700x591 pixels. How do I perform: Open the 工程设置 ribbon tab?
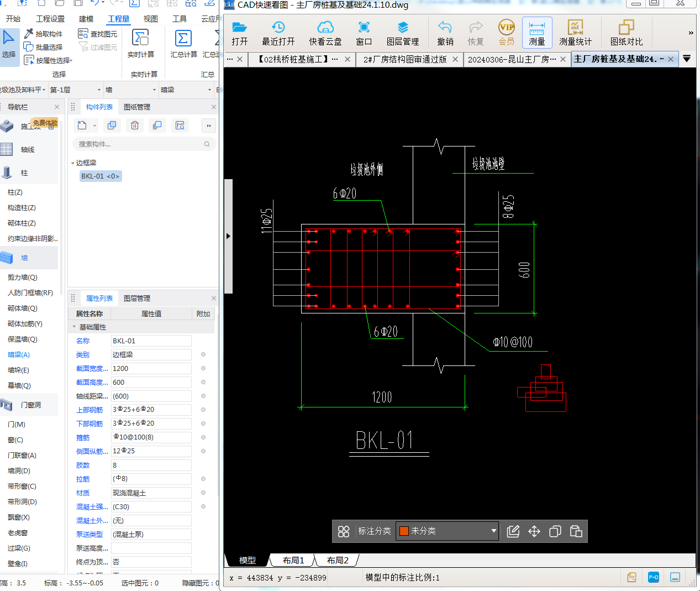click(50, 19)
